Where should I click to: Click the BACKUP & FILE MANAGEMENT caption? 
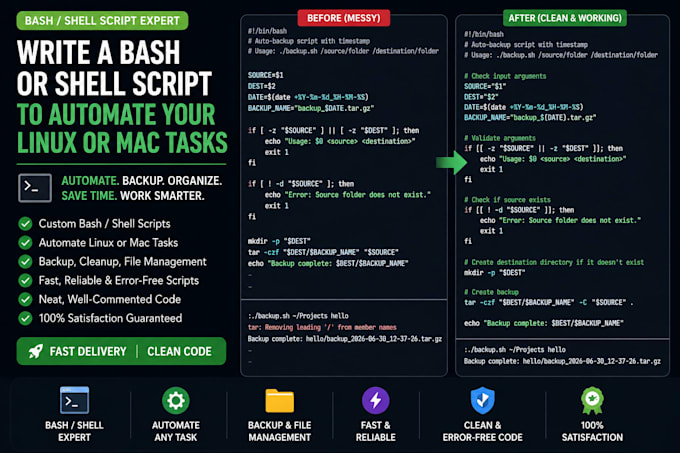point(279,431)
